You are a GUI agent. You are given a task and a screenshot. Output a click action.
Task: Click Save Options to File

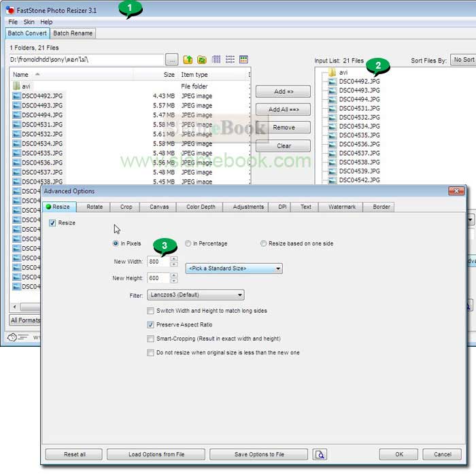click(259, 454)
